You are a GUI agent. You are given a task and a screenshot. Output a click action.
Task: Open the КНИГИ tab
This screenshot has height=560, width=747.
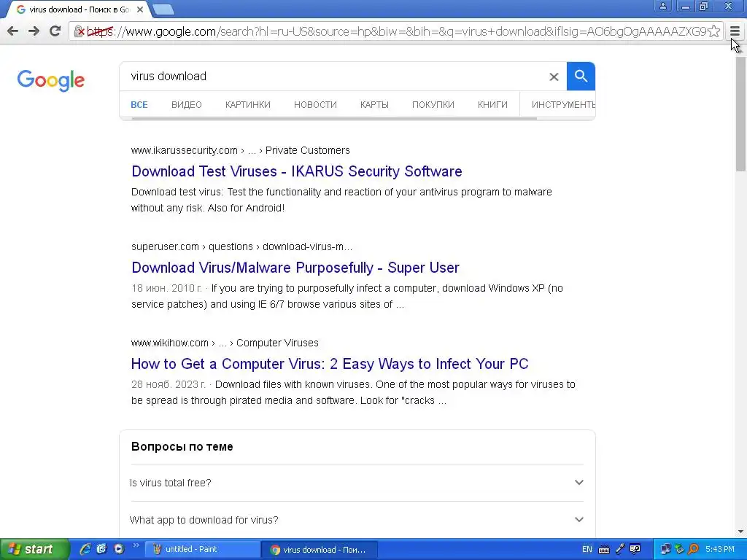(492, 105)
